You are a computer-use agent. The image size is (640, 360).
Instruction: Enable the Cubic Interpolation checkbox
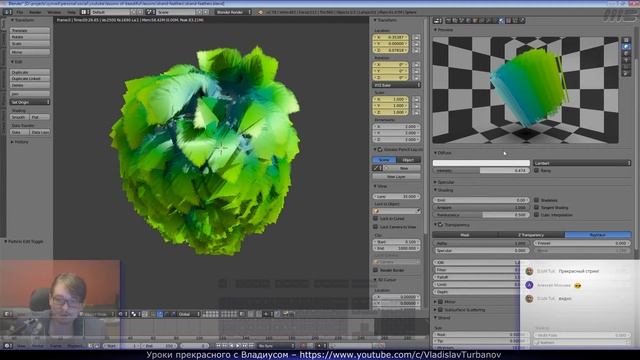point(536,215)
